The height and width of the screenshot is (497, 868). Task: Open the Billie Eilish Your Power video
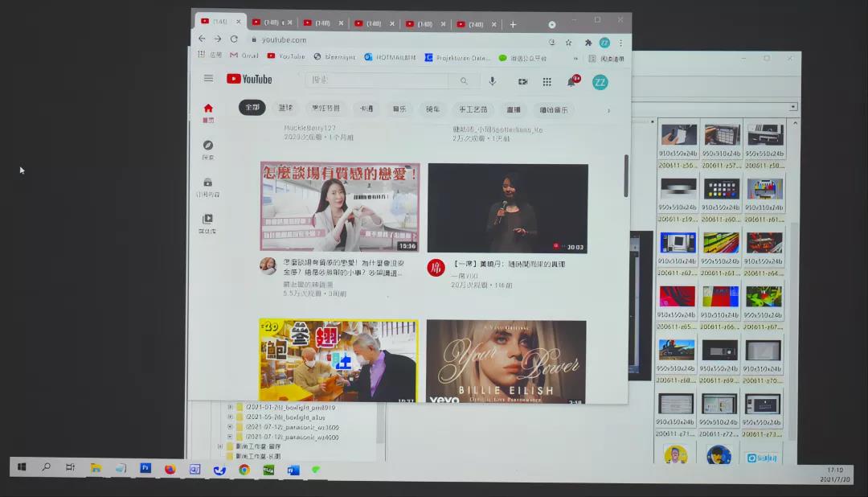(506, 360)
